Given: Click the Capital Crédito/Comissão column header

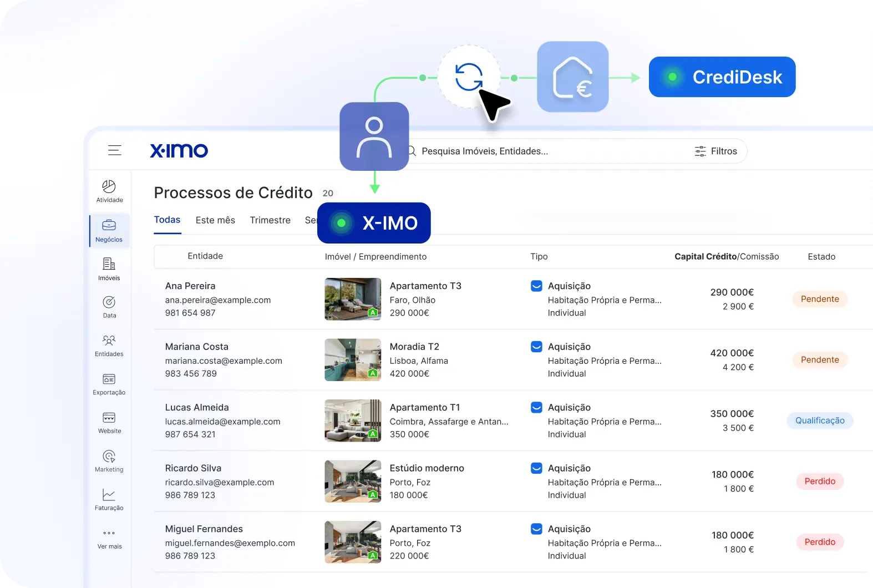Looking at the screenshot, I should pyautogui.click(x=727, y=256).
